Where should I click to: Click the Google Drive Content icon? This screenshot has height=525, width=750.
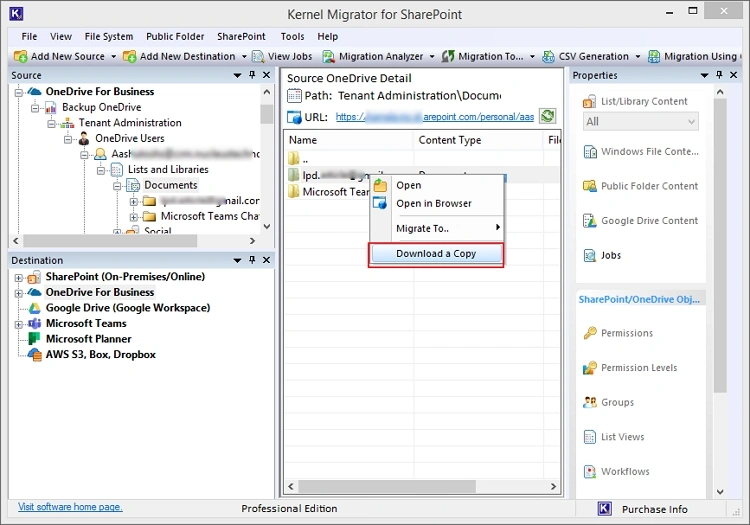[x=589, y=220]
